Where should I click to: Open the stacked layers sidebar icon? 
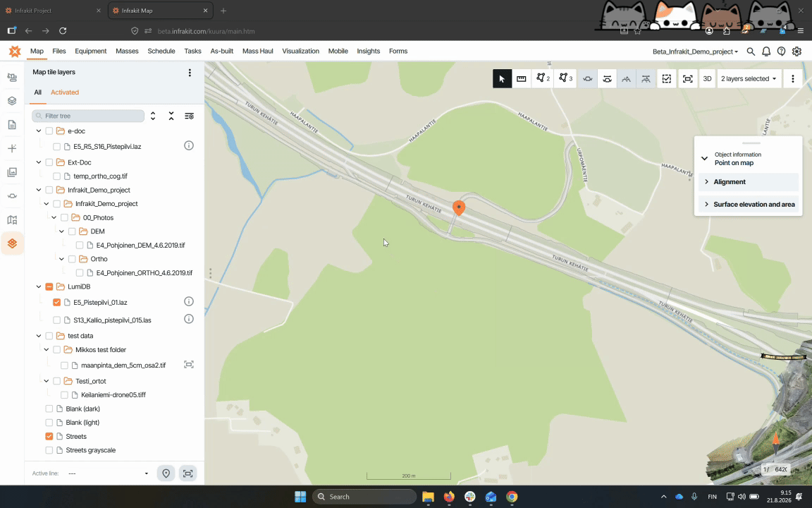pyautogui.click(x=12, y=101)
